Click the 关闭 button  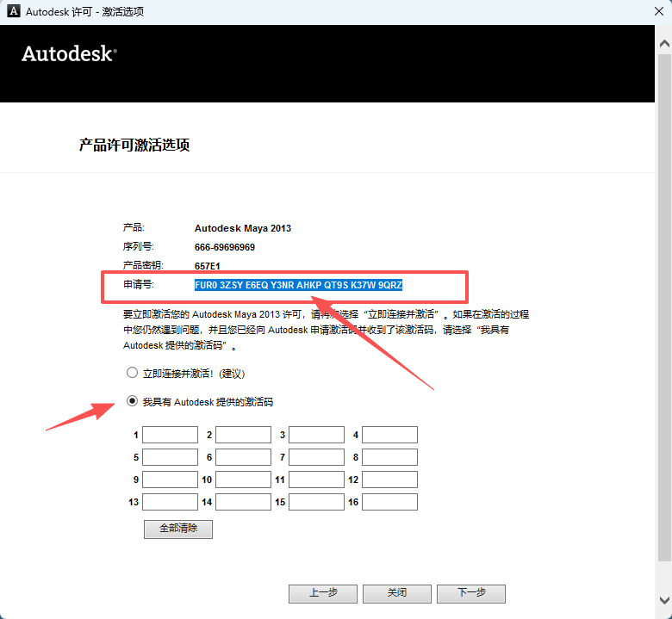point(397,594)
